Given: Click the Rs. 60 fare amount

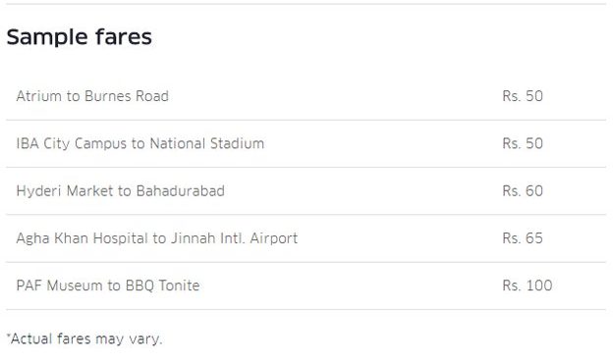Looking at the screenshot, I should [523, 191].
